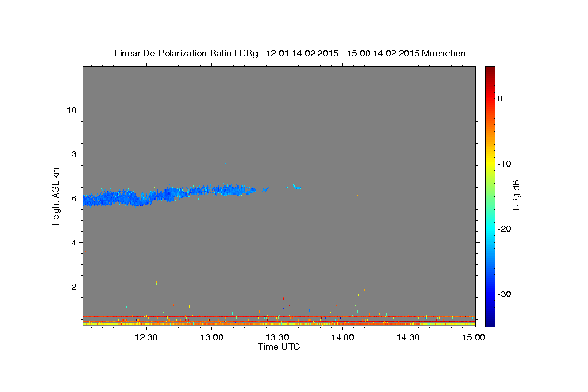Viewport: 588px width, 392px height.
Task: Click the 'Height AGL km' axis label
Action: click(56, 196)
